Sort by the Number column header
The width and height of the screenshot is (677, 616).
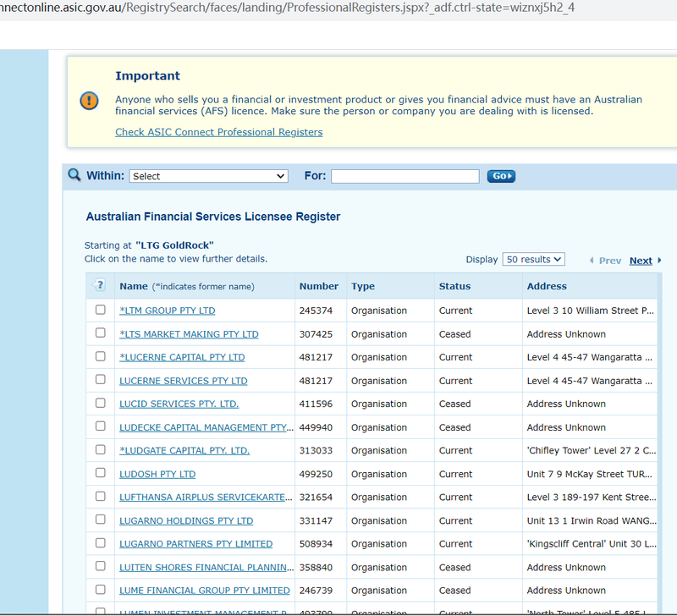click(x=318, y=286)
